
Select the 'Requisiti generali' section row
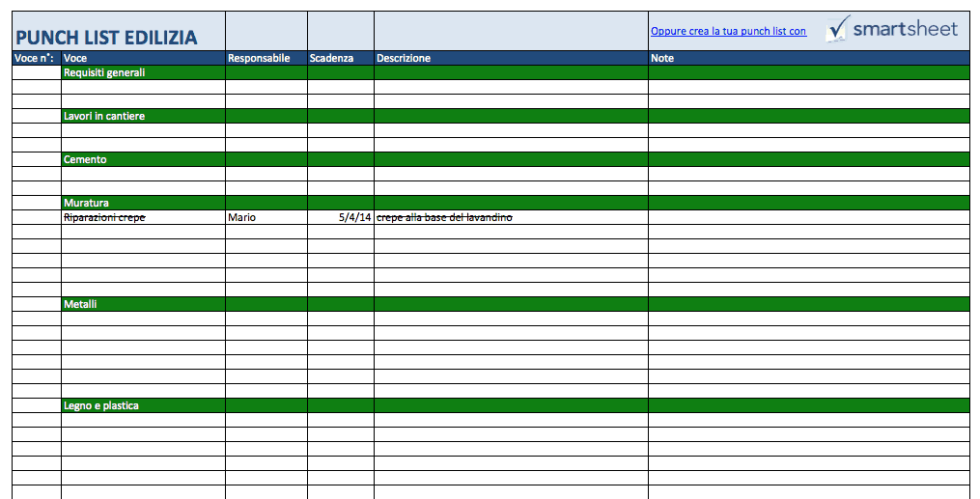point(104,72)
